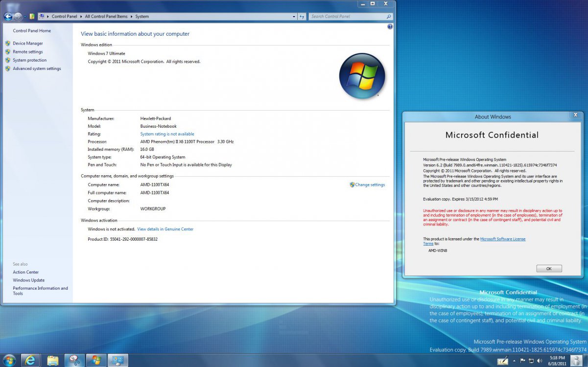
Task: Click the Change settings link
Action: pyautogui.click(x=370, y=185)
